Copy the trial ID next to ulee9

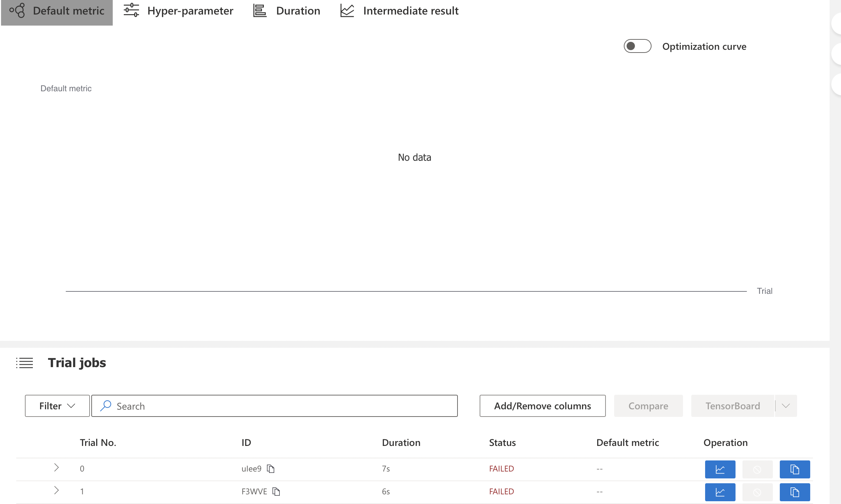click(270, 469)
